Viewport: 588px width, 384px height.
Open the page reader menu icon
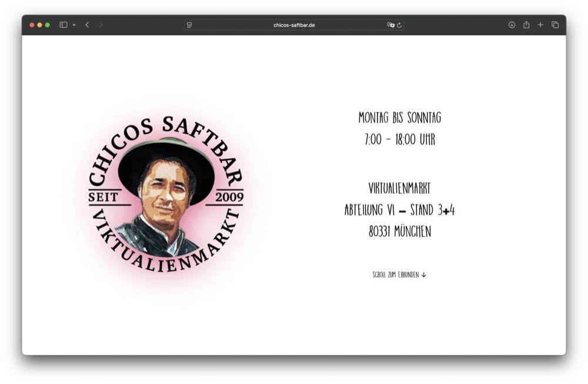click(x=189, y=25)
